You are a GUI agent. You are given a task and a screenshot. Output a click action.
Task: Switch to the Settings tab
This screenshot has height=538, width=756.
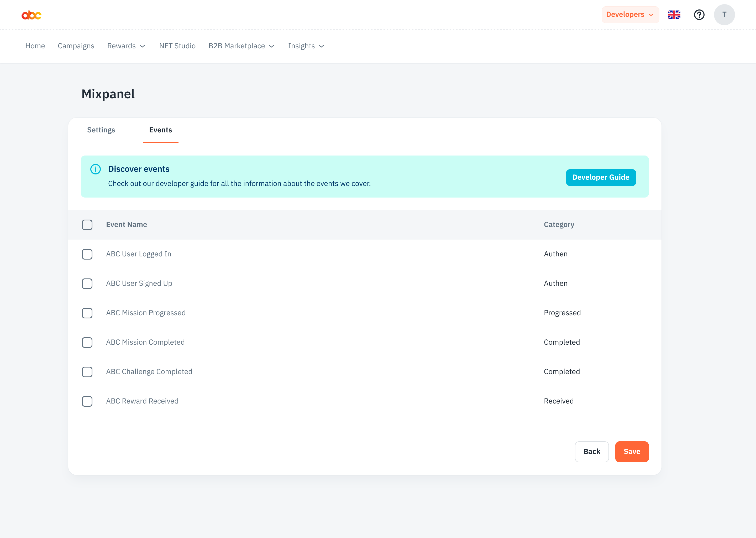101,130
